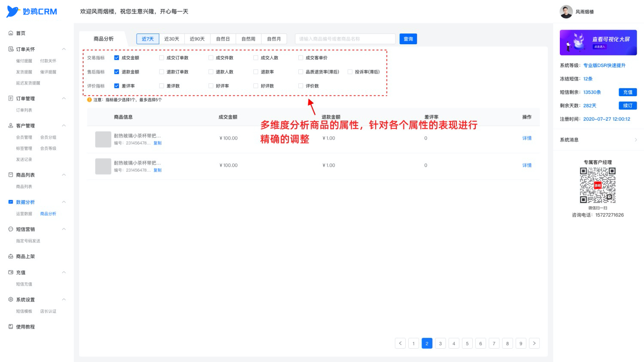This screenshot has width=644, height=362.
Task: Check the 退款率 checkbox
Action: [x=256, y=72]
